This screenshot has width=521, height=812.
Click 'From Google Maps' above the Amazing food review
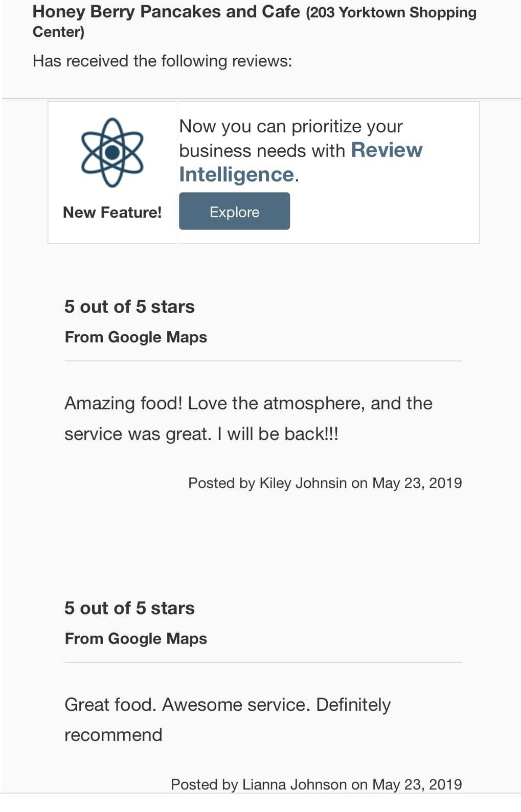(x=136, y=337)
